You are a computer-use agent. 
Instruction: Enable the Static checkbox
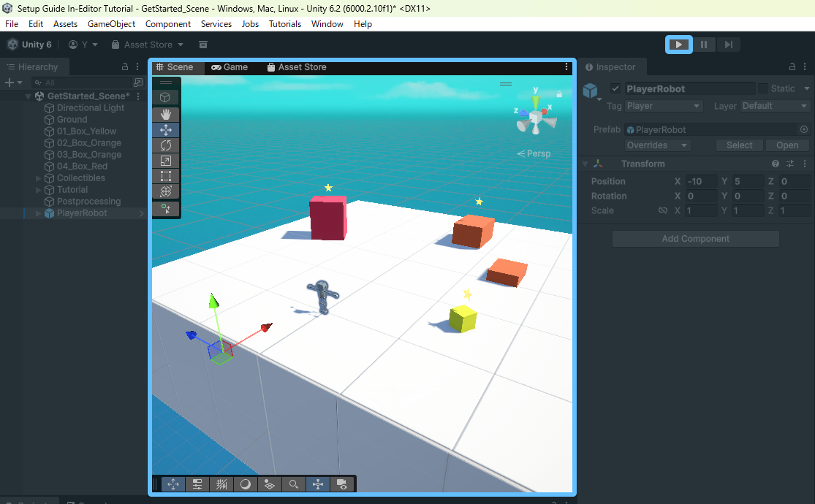(x=762, y=88)
